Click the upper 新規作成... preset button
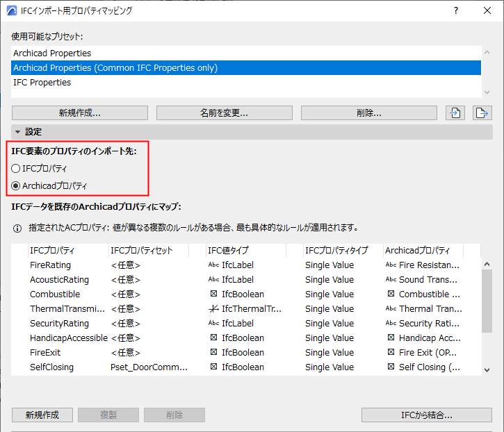This screenshot has width=504, height=432. coord(80,113)
